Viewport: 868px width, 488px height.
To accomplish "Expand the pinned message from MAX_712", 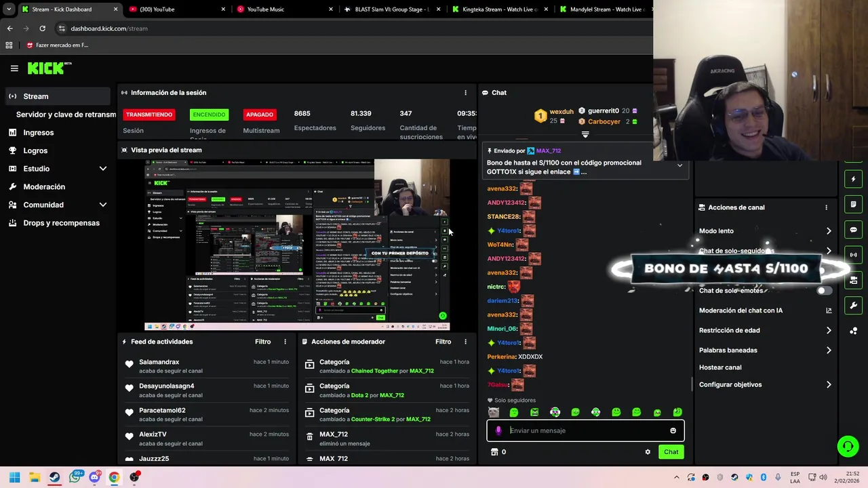I will 679,166.
